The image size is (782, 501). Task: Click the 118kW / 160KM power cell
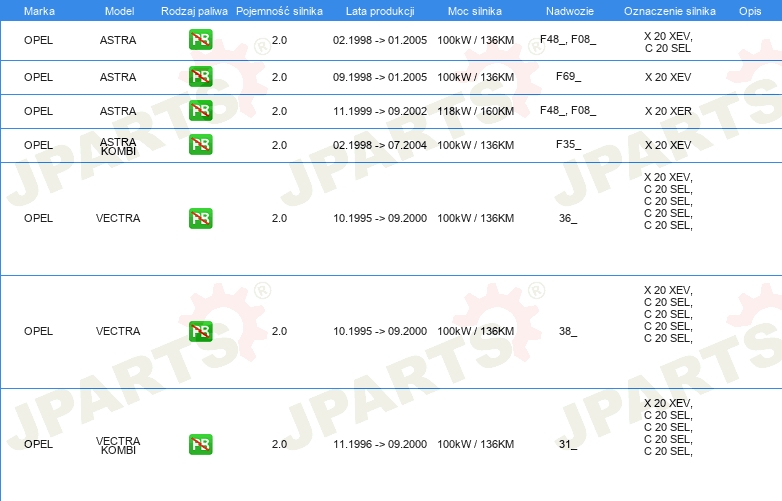coord(475,111)
